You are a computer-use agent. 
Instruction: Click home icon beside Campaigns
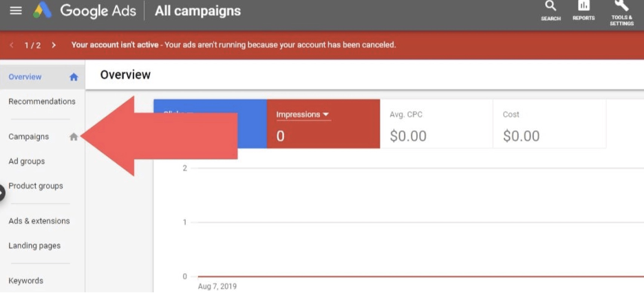point(74,137)
